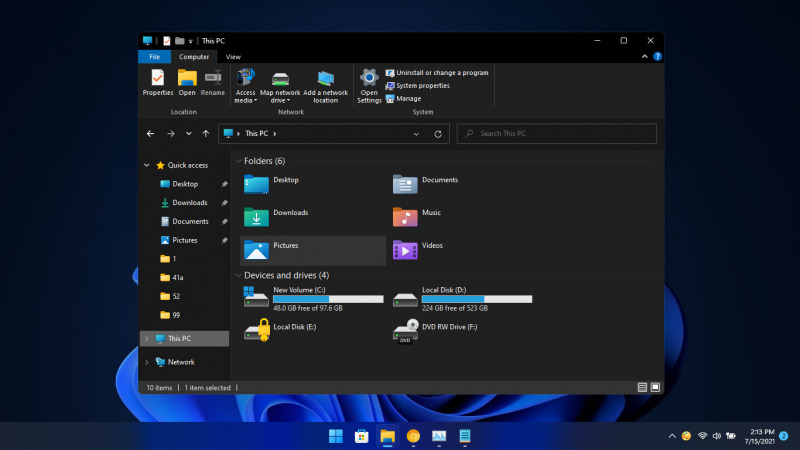
Task: Select Network in the navigation pane
Action: (181, 362)
